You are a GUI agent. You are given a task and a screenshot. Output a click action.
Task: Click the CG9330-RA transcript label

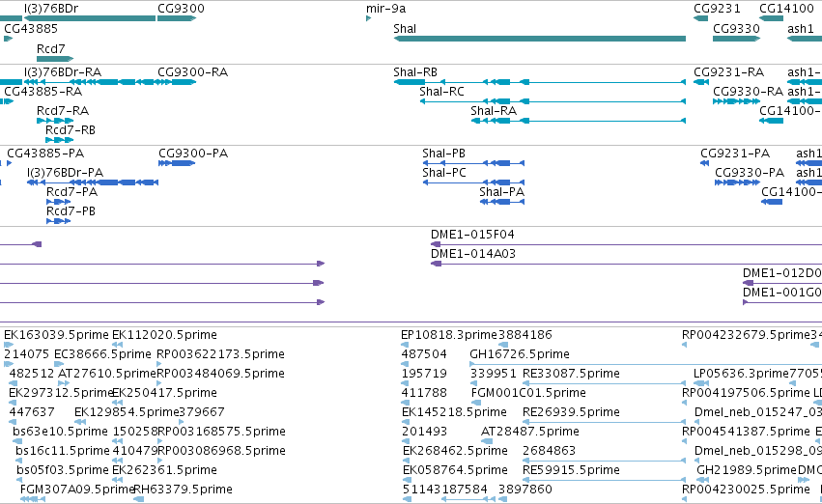click(x=748, y=91)
